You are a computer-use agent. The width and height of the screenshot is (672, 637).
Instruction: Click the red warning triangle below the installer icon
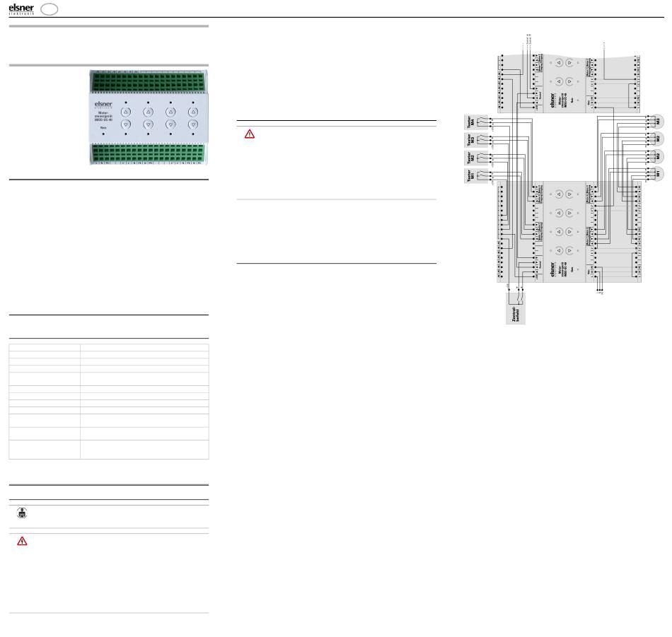[x=22, y=542]
